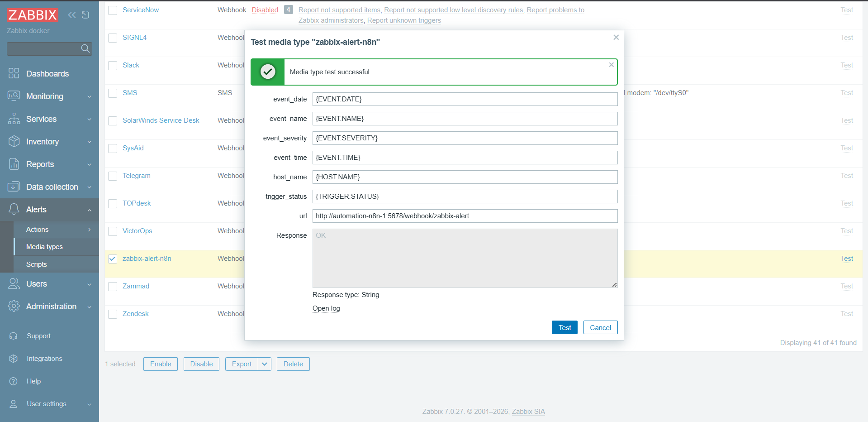Open Scripts under Alerts
The height and width of the screenshot is (422, 868).
click(56, 264)
